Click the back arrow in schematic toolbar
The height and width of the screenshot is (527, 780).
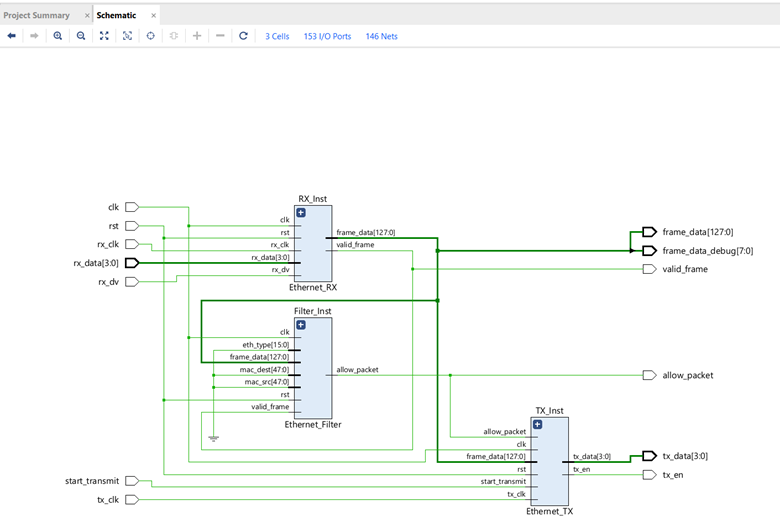[x=11, y=36]
